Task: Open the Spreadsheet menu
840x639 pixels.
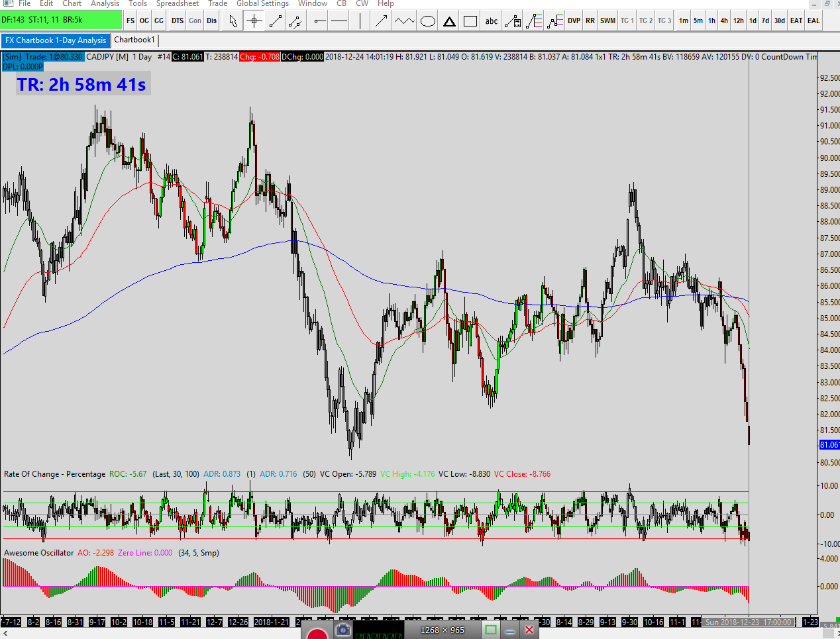Action: (177, 3)
